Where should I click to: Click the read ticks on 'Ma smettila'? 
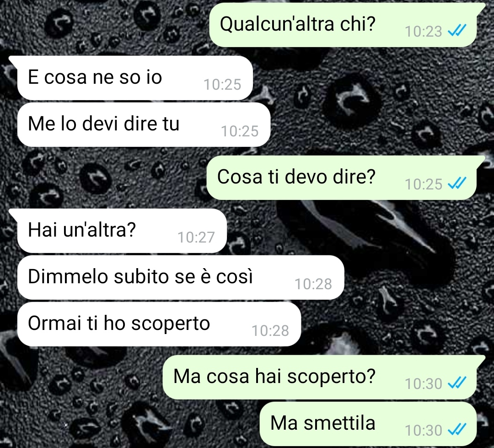pos(456,430)
